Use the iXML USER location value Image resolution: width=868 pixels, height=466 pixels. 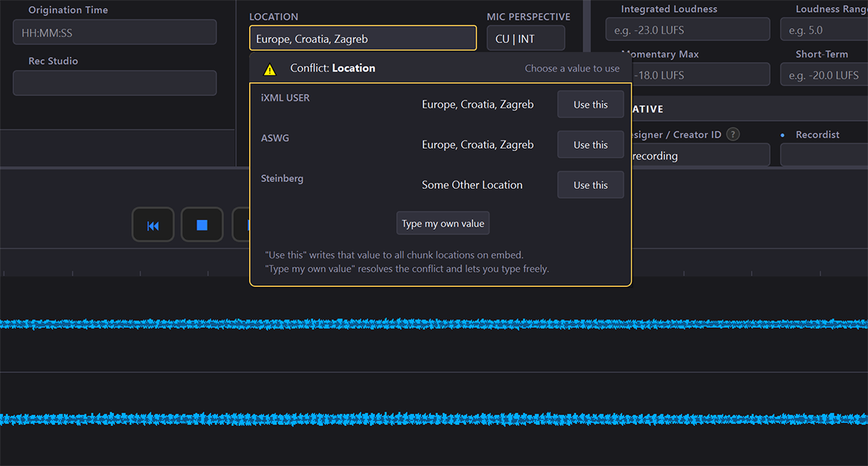tap(591, 105)
